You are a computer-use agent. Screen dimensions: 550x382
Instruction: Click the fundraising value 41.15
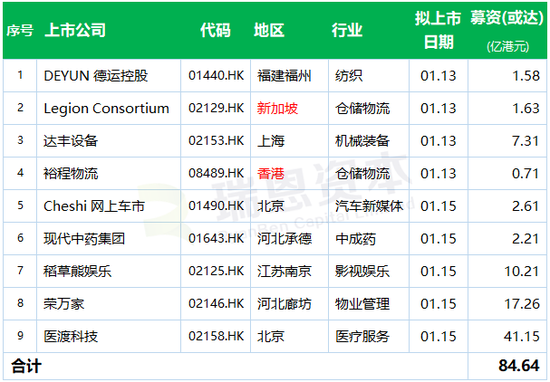(522, 337)
